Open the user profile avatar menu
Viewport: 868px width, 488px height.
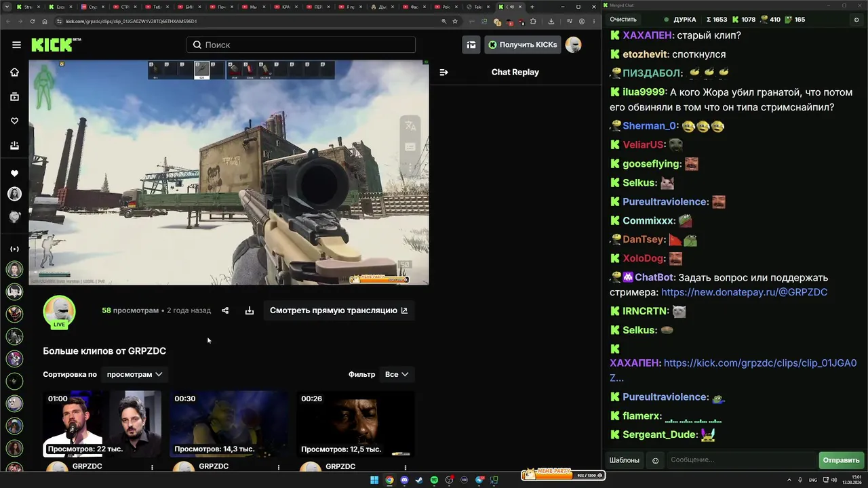[x=573, y=45]
